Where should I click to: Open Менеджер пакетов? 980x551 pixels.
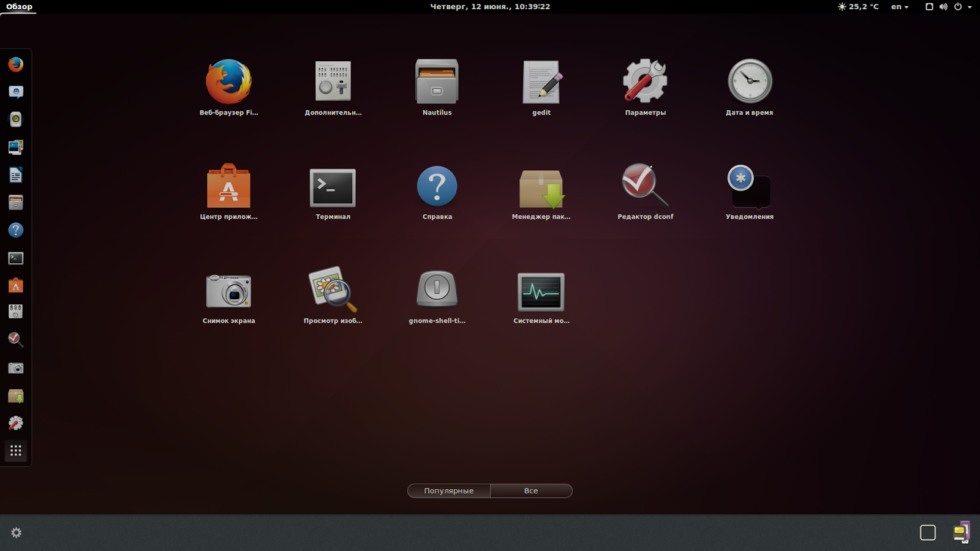pos(541,188)
